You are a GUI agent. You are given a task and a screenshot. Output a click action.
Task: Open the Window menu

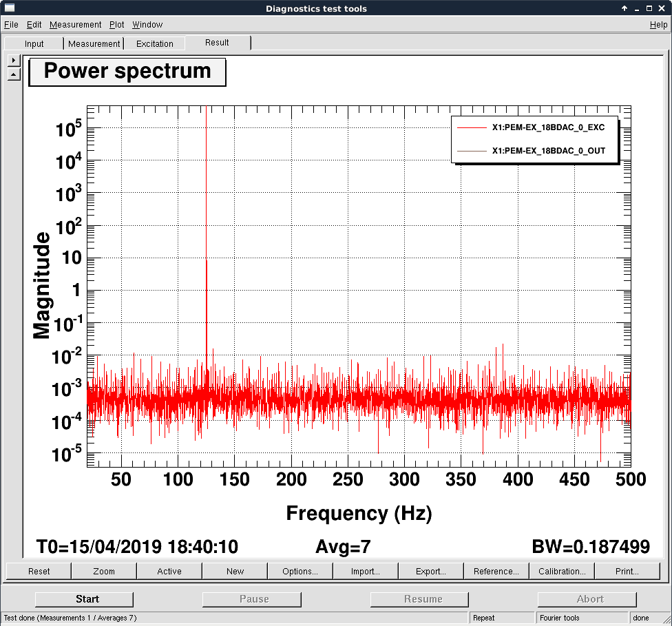(x=147, y=24)
